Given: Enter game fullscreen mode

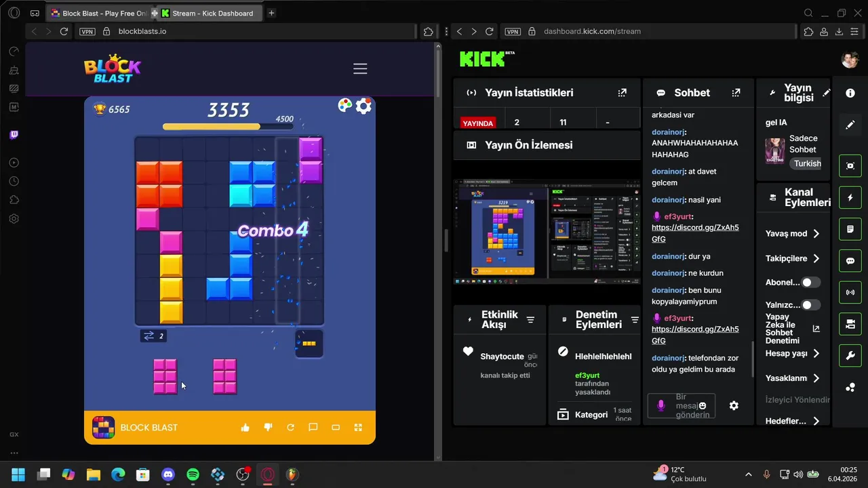Looking at the screenshot, I should click(358, 428).
